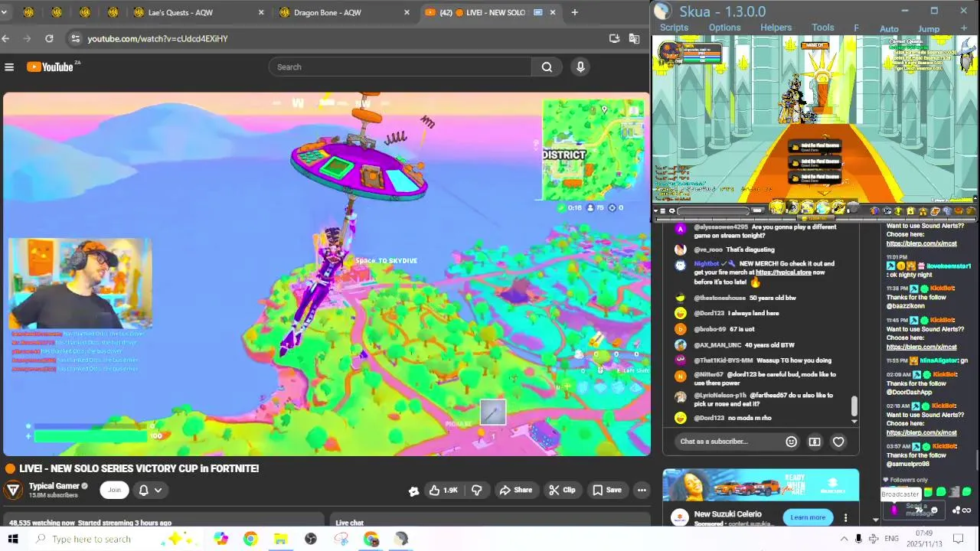Open OBS Studio from the taskbar
Viewport: 980px width, 551px height.
point(310,539)
